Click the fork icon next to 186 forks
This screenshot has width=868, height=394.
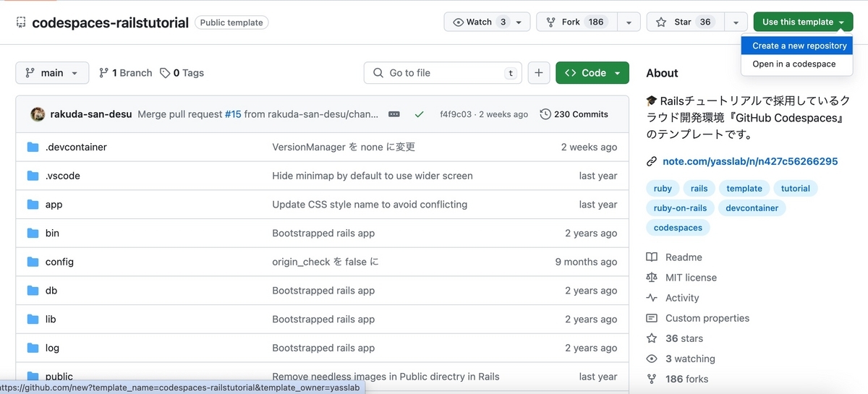[x=652, y=379]
